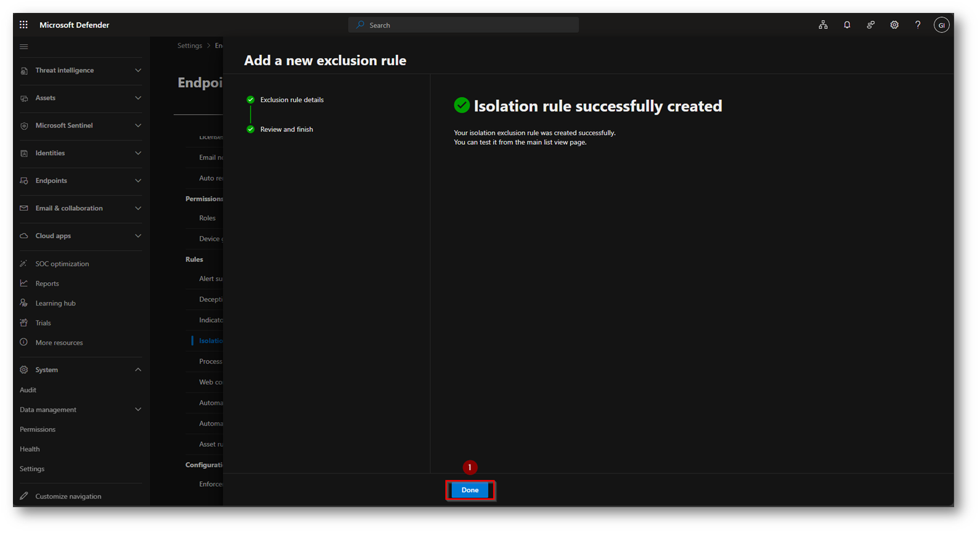
Task: Click the Microsoft Sentinel shield icon
Action: click(x=24, y=126)
